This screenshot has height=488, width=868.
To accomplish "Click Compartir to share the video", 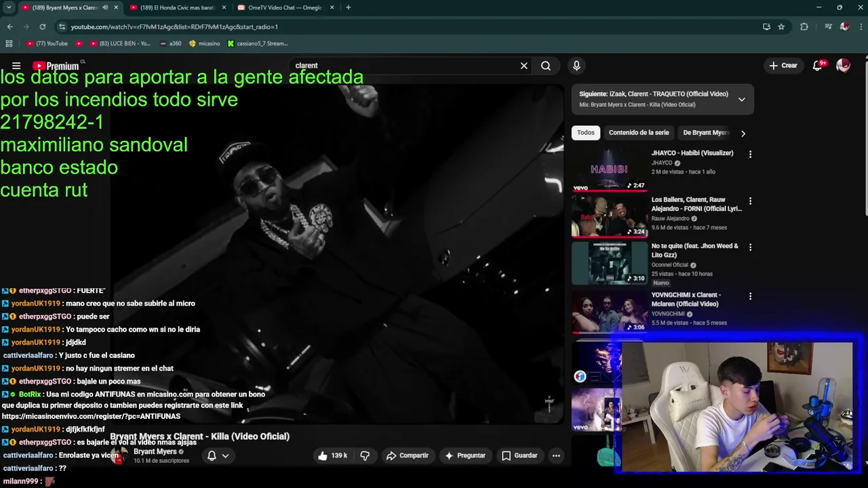I will click(x=407, y=455).
